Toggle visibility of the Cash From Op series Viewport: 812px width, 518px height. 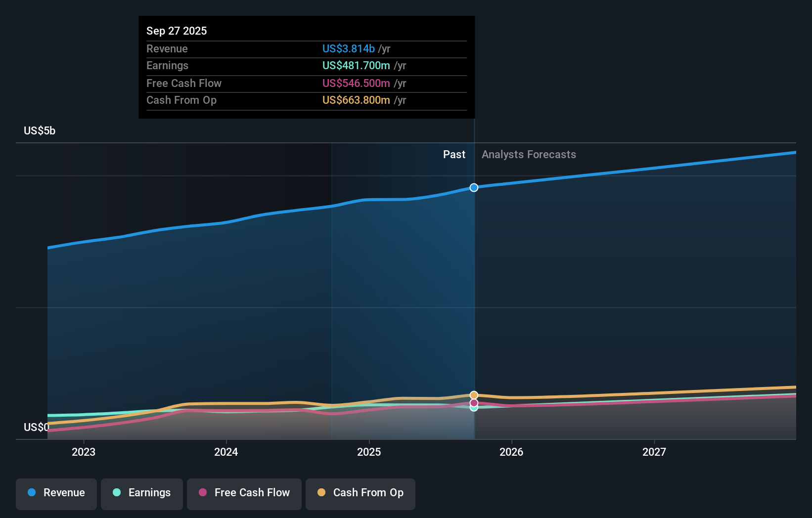point(360,493)
